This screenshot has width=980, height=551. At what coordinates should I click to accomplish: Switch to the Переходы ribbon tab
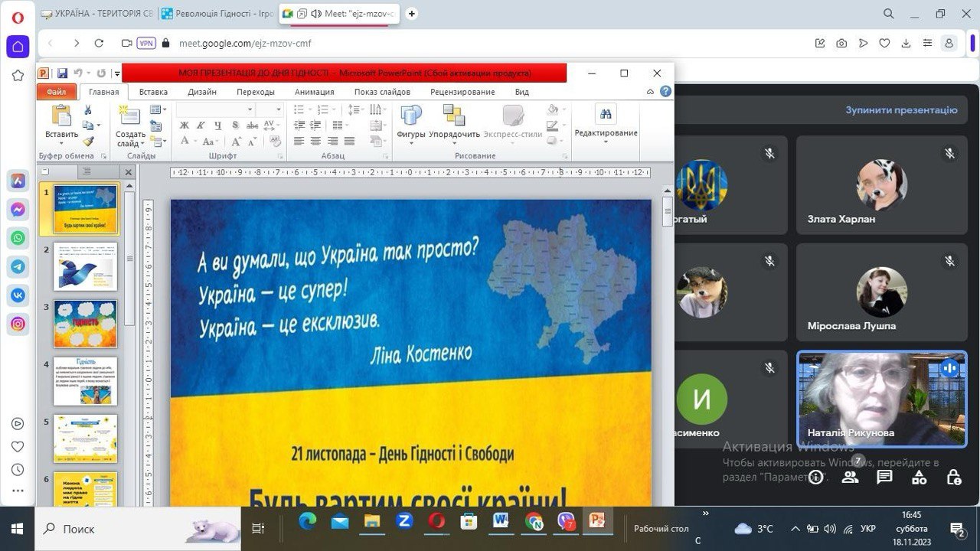point(255,92)
